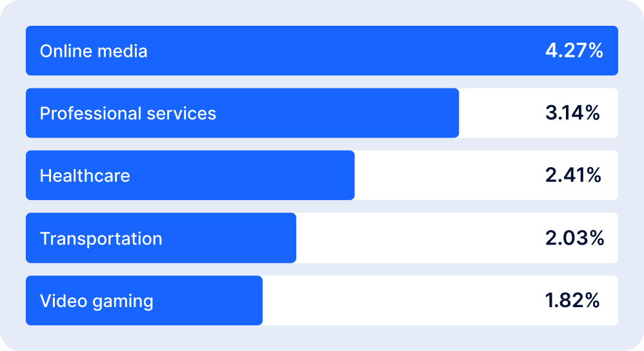Click the "Healthcare" label text
644x351 pixels.
85,176
